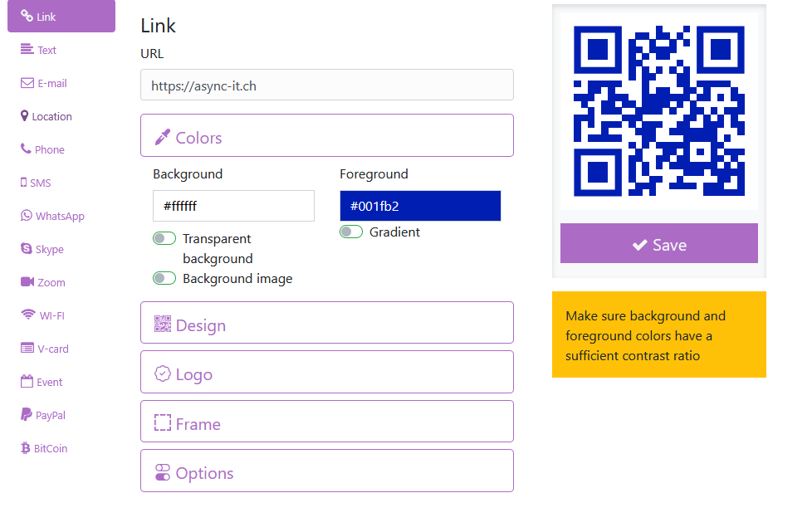Expand the Frame settings
Viewport: 812px width, 532px height.
pos(326,421)
